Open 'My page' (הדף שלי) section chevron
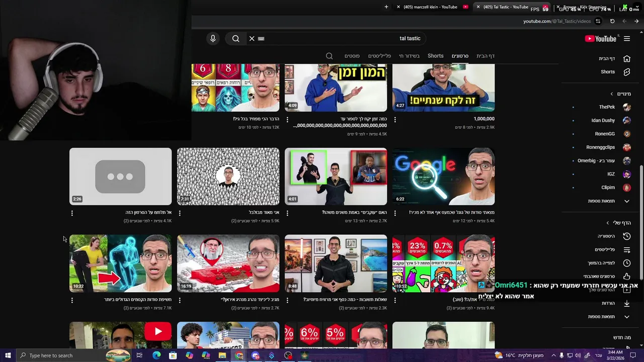The image size is (644, 362). 608,223
